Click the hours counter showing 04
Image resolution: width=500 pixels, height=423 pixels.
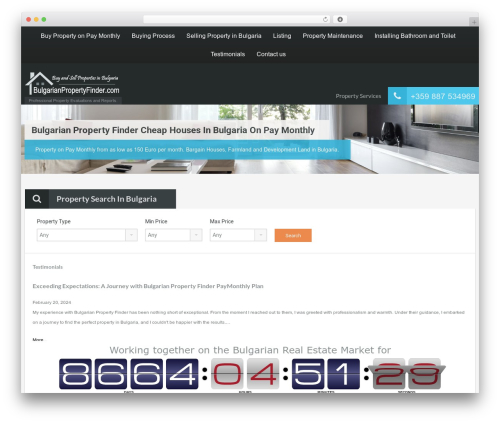tap(245, 374)
